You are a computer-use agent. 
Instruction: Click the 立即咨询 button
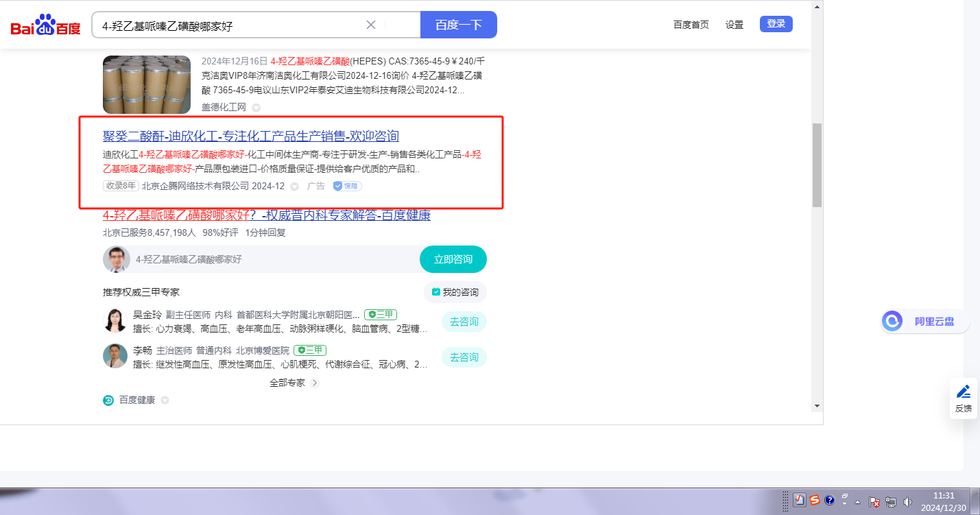tap(453, 259)
